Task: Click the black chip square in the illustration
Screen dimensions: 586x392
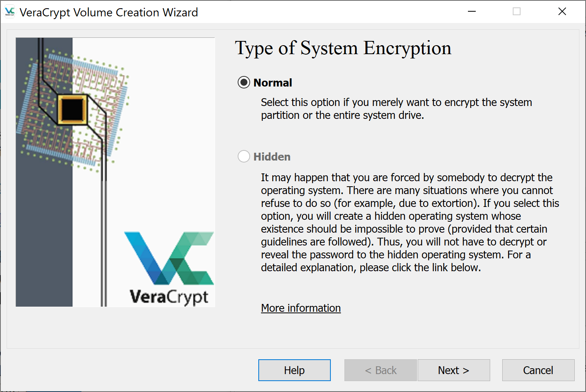Action: (72, 109)
